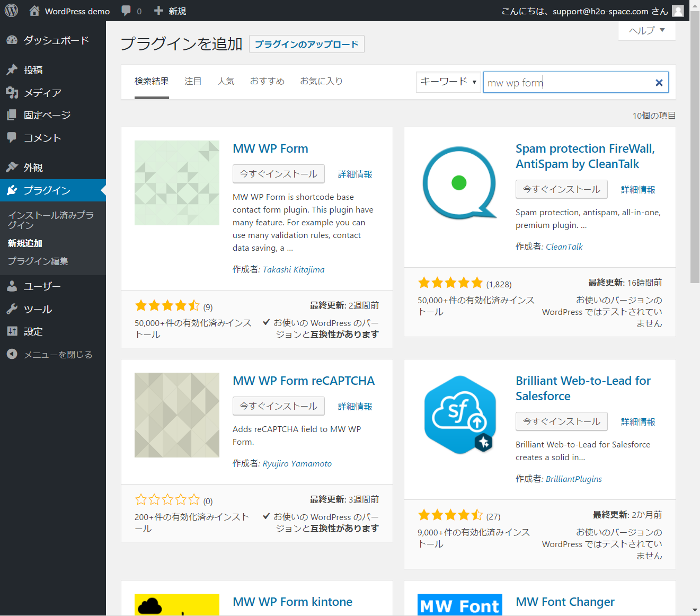The image size is (700, 616).
Task: Click the CleanTalk plugin thumbnail
Action: pos(459,183)
